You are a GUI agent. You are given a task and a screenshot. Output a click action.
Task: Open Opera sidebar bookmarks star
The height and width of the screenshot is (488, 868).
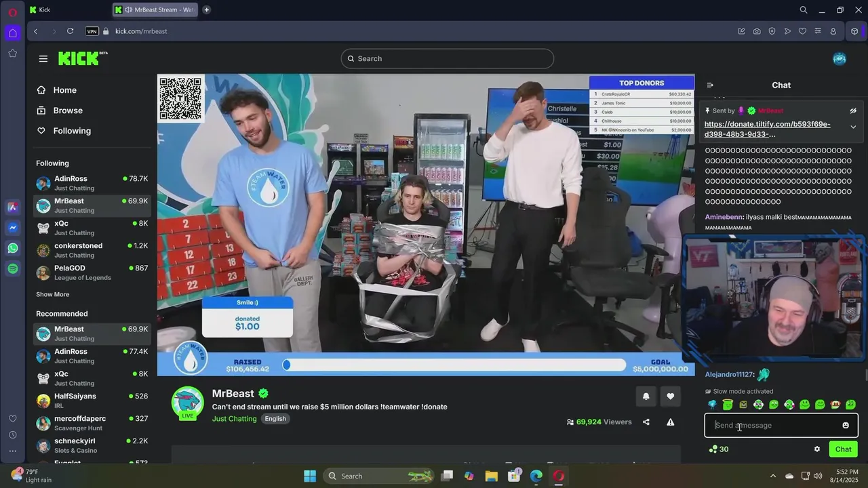tap(12, 54)
